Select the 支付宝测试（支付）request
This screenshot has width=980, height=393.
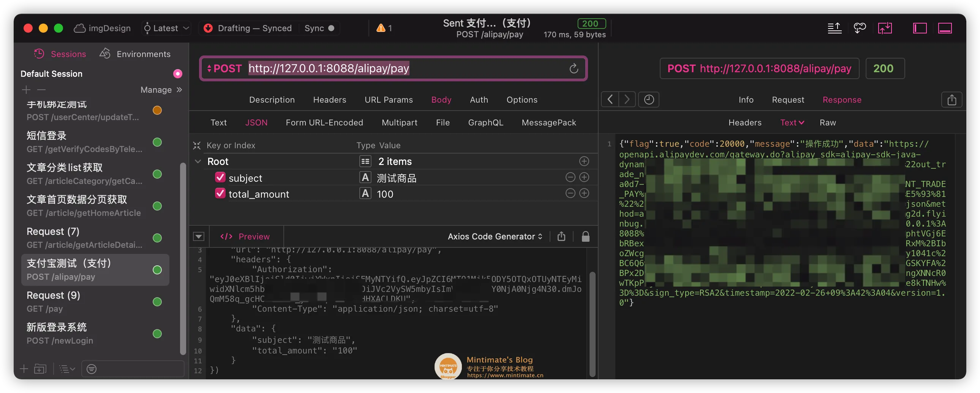(95, 269)
